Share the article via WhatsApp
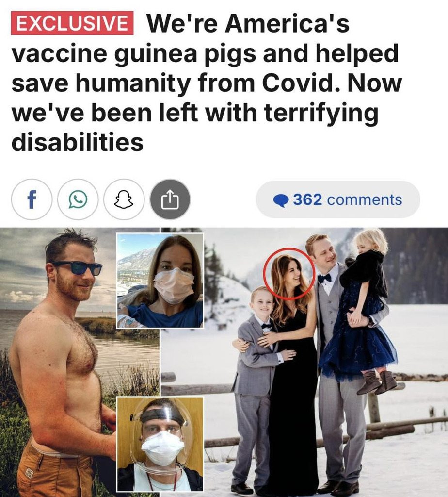This screenshot has width=448, height=497. [78, 199]
